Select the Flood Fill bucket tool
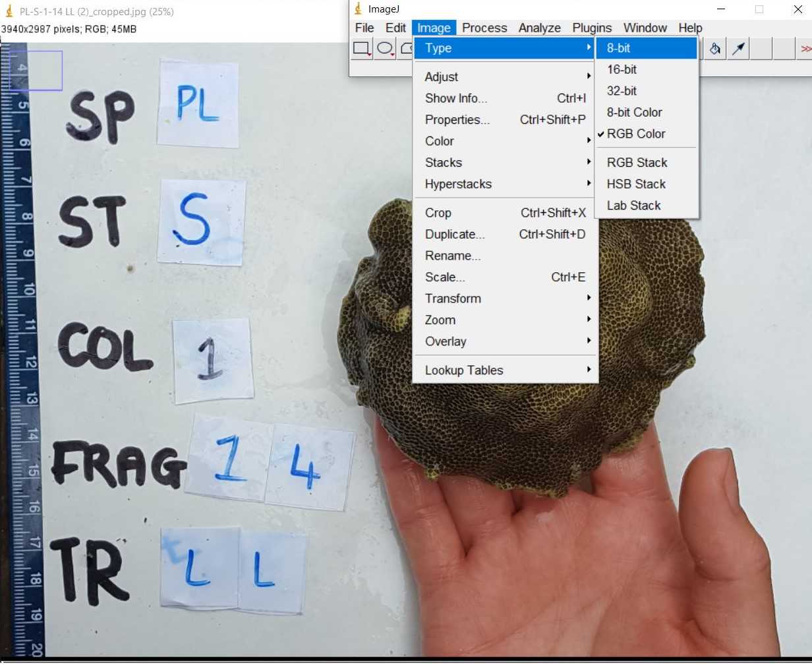This screenshot has width=812, height=665. click(x=715, y=48)
